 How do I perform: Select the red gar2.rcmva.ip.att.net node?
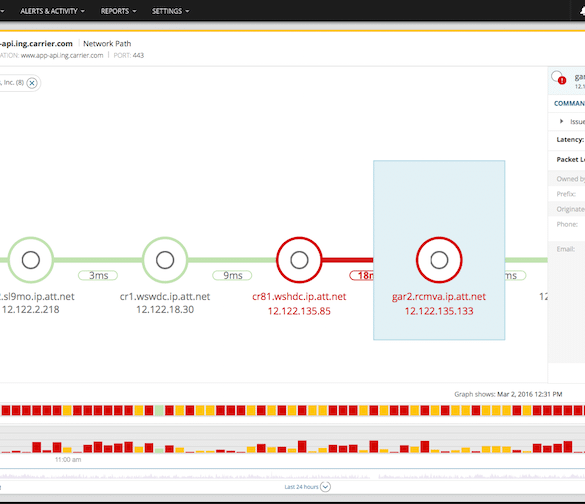pyautogui.click(x=439, y=260)
